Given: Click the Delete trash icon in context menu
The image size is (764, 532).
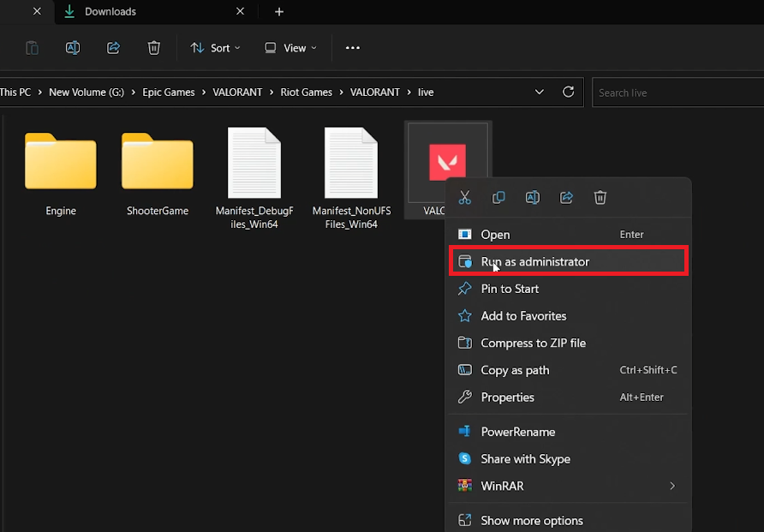Looking at the screenshot, I should (x=600, y=198).
